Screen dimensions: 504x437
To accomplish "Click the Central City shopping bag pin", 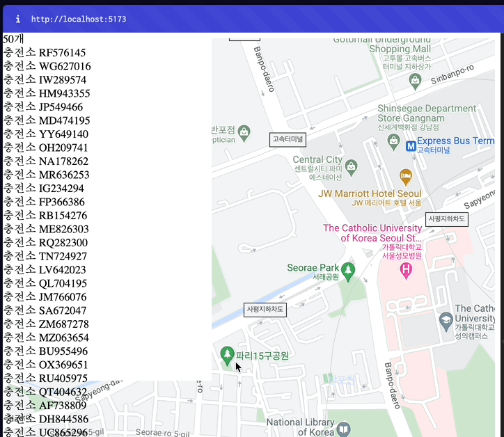I will (x=352, y=167).
